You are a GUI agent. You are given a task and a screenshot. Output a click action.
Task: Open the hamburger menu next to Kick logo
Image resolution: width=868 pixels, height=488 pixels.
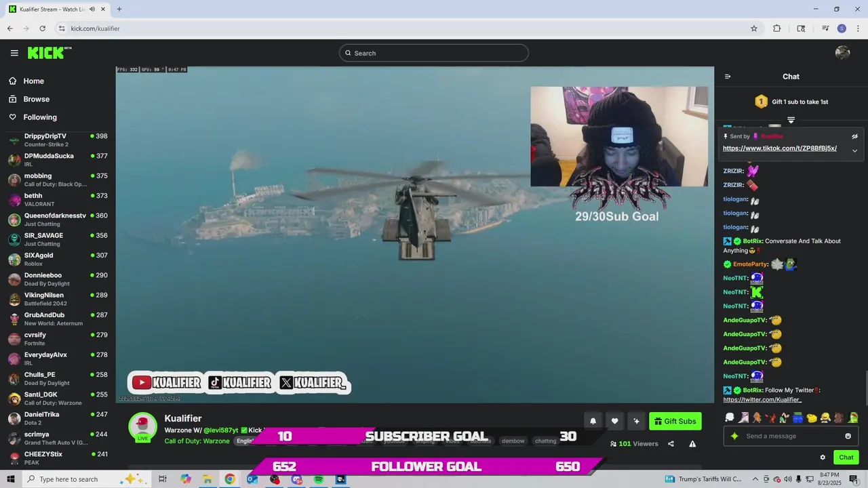(x=14, y=53)
